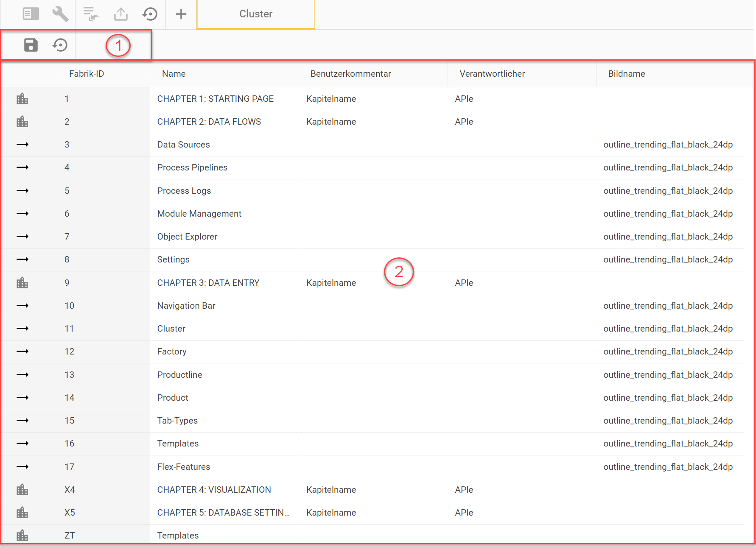Click the factory icon for CHAPTER 1 row
Screen dimensions: 756x547
click(22, 99)
